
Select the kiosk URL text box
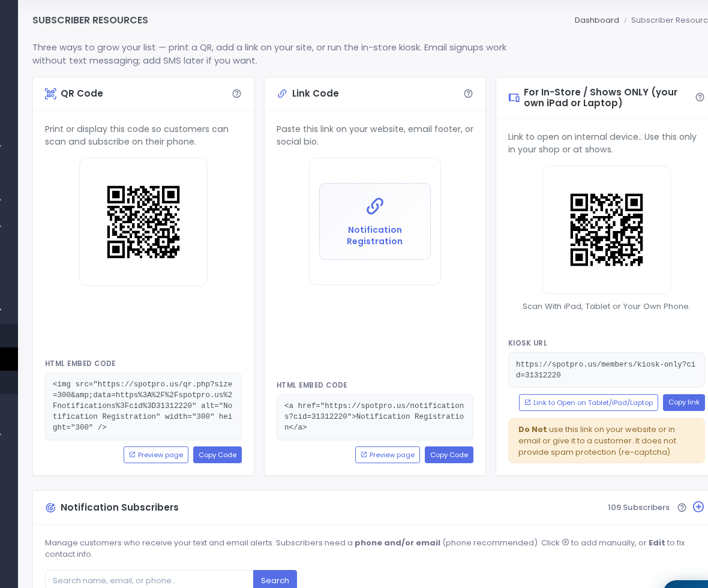coord(607,370)
